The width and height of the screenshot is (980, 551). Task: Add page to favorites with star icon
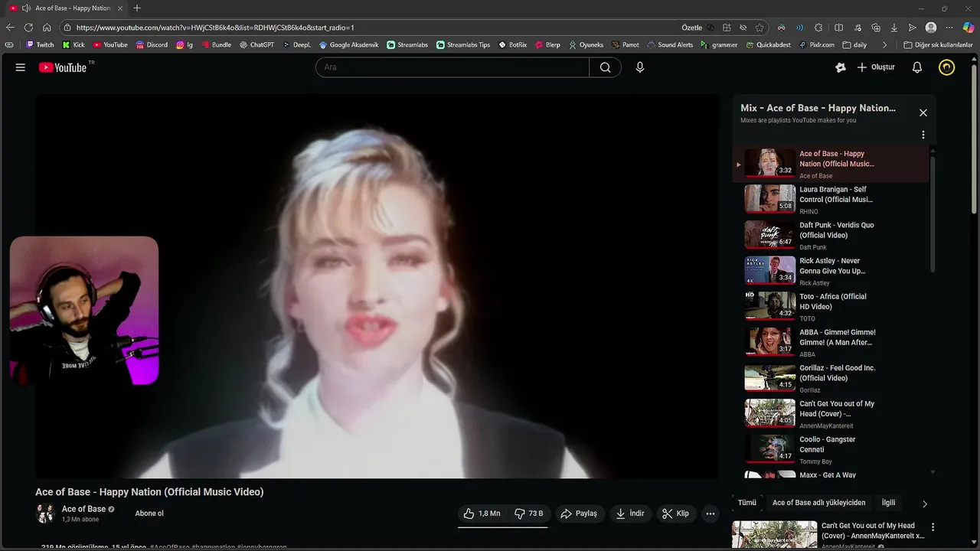759,28
